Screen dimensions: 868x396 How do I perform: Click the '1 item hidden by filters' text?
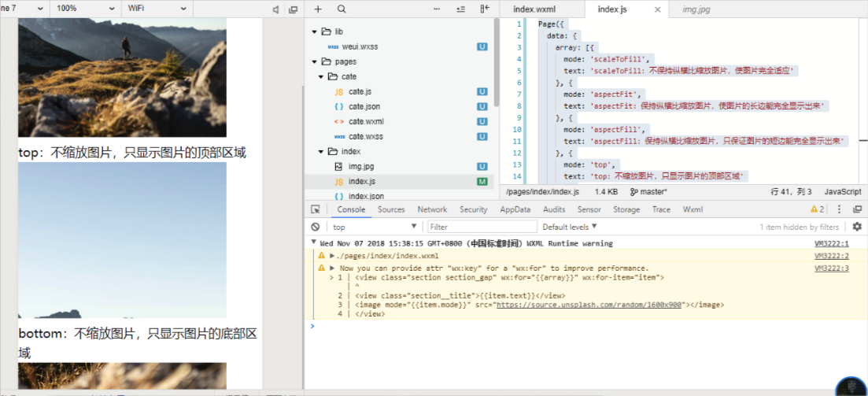[x=799, y=227]
